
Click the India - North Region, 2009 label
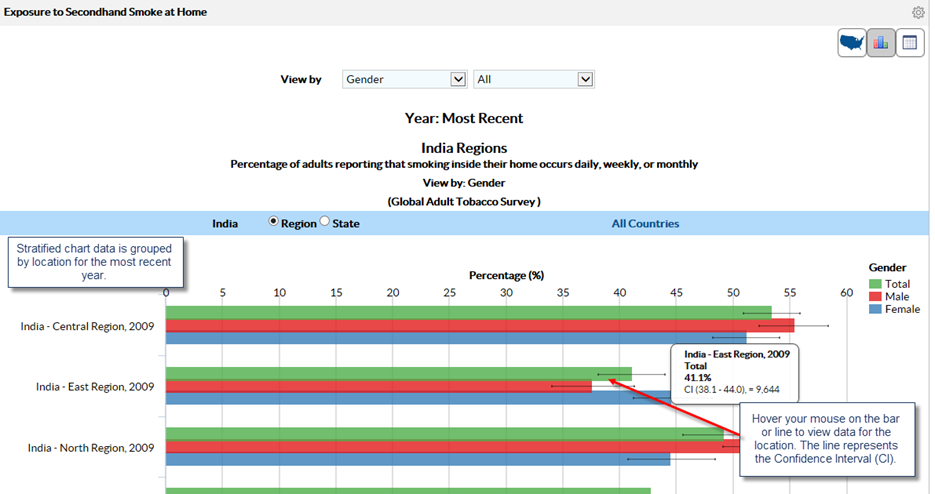point(91,447)
